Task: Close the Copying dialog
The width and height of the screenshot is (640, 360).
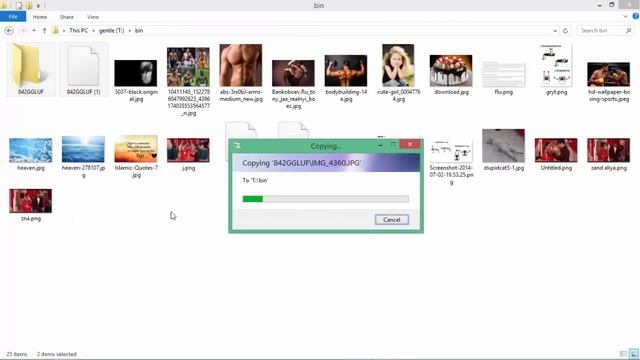Action: tap(410, 144)
